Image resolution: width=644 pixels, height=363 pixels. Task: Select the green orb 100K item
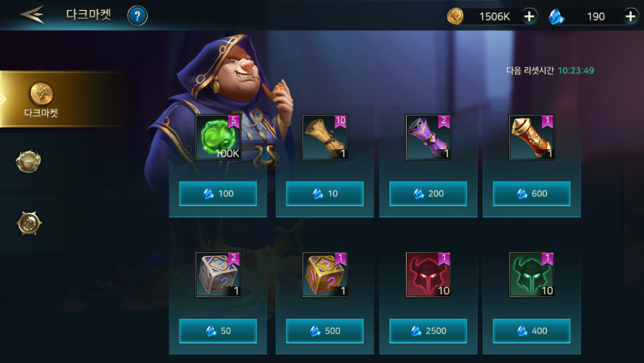coord(218,138)
